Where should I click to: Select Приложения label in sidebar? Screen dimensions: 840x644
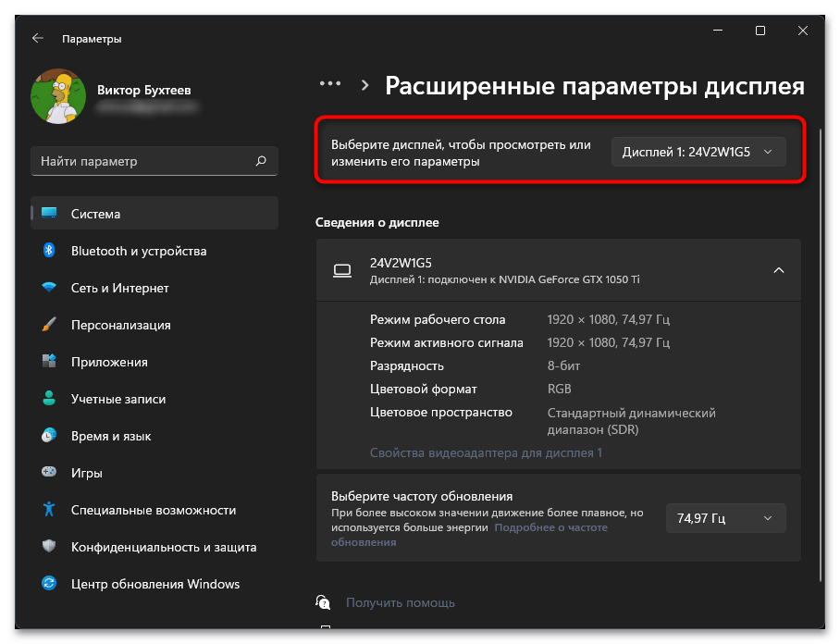point(109,362)
